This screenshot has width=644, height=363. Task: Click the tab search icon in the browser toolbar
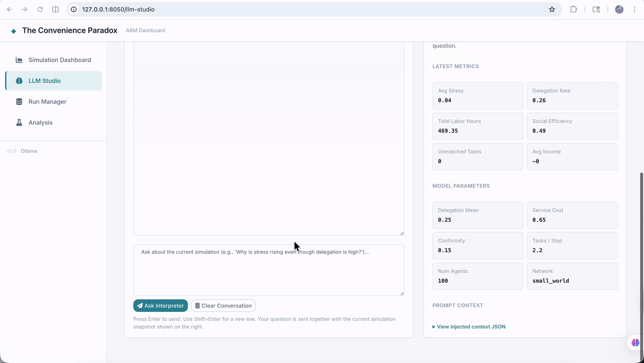(x=596, y=9)
